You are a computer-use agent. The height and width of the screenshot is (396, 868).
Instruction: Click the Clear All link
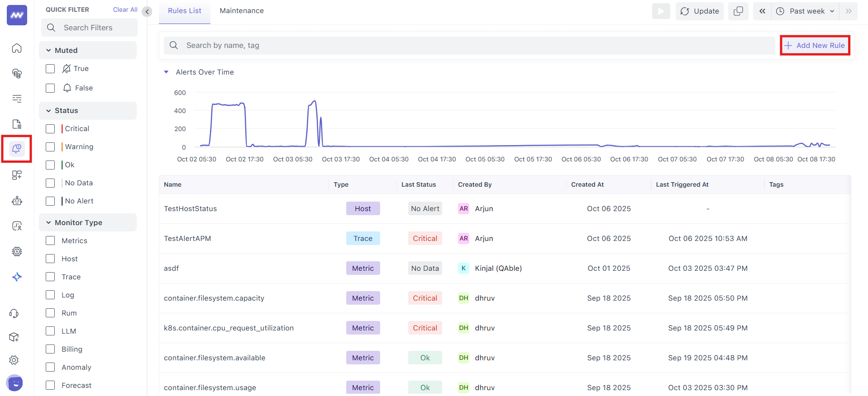coord(125,9)
